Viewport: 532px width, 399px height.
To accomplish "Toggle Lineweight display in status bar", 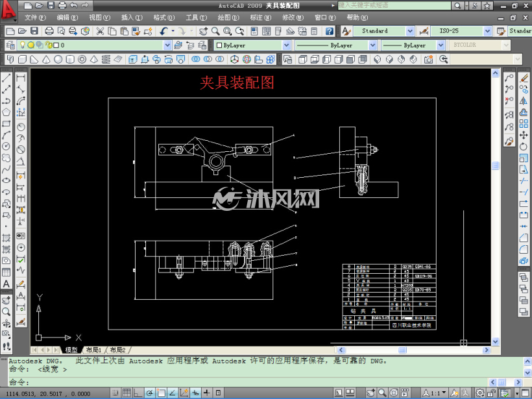I will pyautogui.click(x=207, y=393).
